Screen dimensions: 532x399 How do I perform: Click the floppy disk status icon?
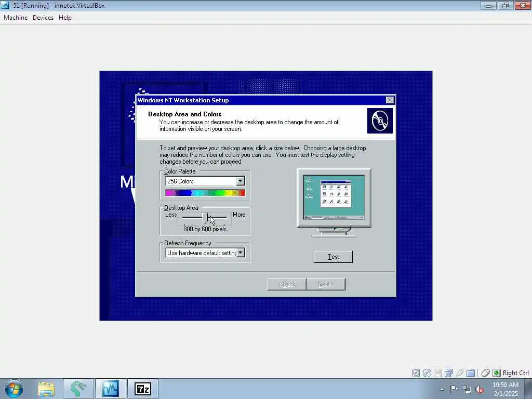coord(437,373)
